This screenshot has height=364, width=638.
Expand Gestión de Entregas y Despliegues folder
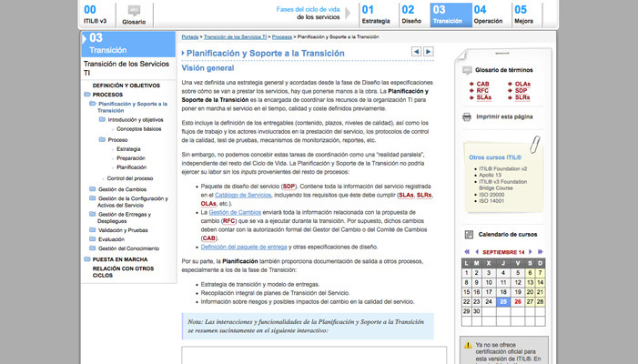(x=92, y=214)
